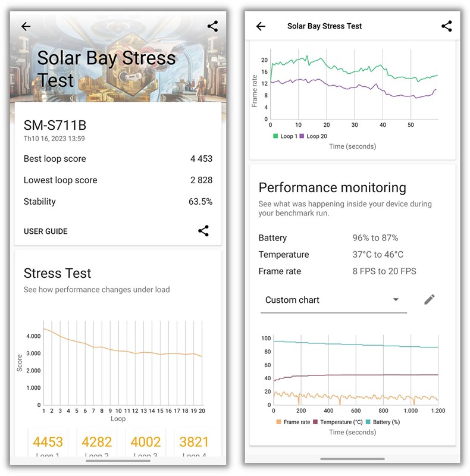Tap the Lowest loop score value 2 828

pos(201,180)
